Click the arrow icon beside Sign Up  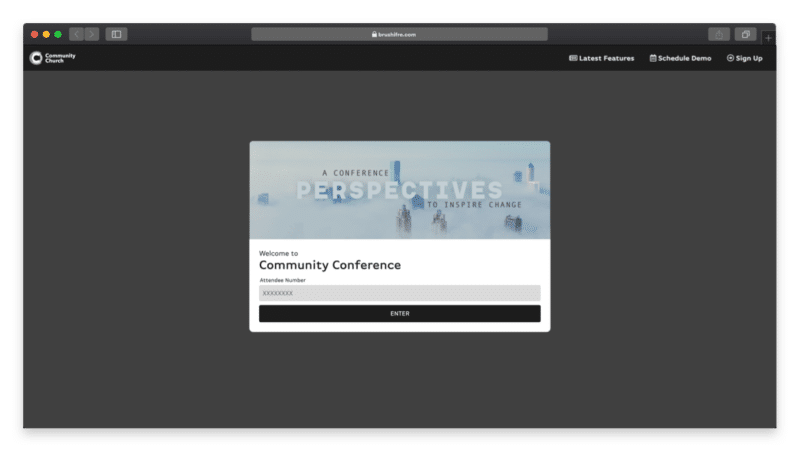pyautogui.click(x=730, y=58)
